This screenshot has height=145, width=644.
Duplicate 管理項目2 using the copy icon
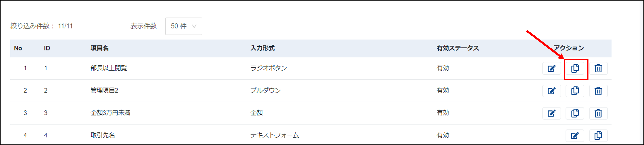pos(575,91)
